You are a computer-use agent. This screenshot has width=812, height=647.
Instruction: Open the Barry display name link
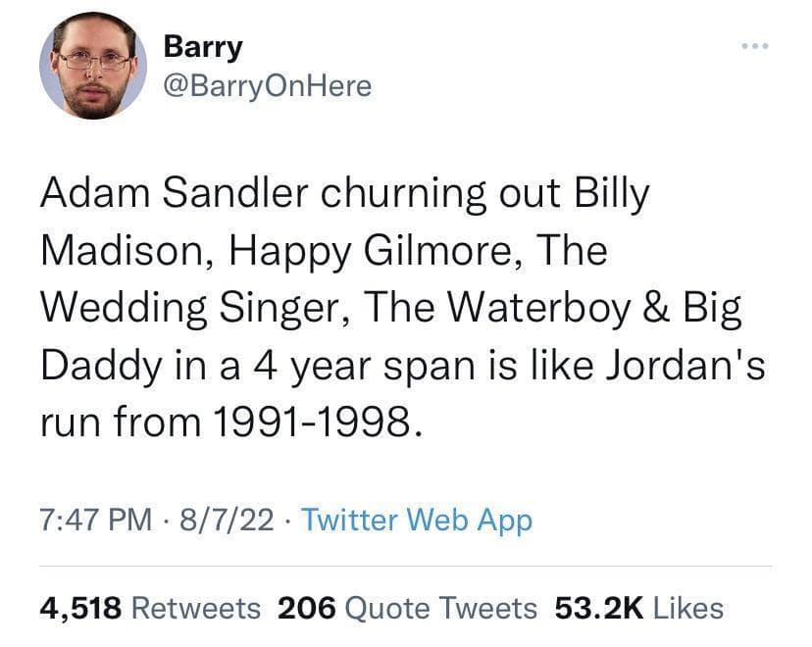point(202,45)
